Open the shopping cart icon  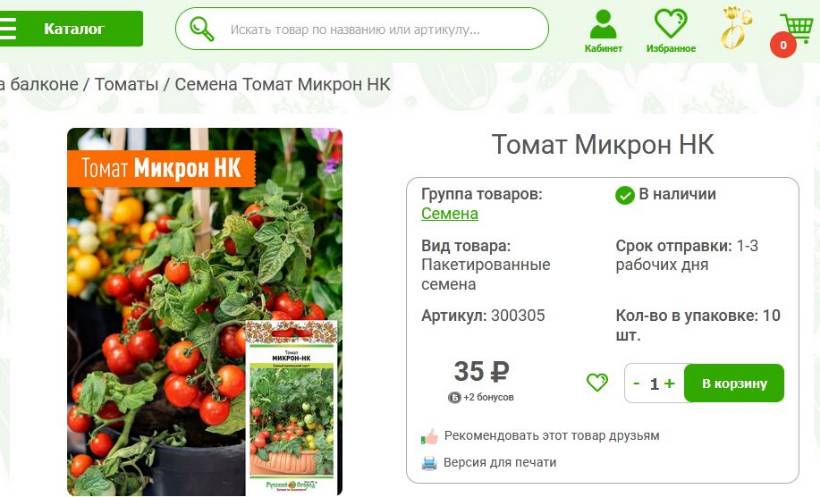pyautogui.click(x=797, y=28)
